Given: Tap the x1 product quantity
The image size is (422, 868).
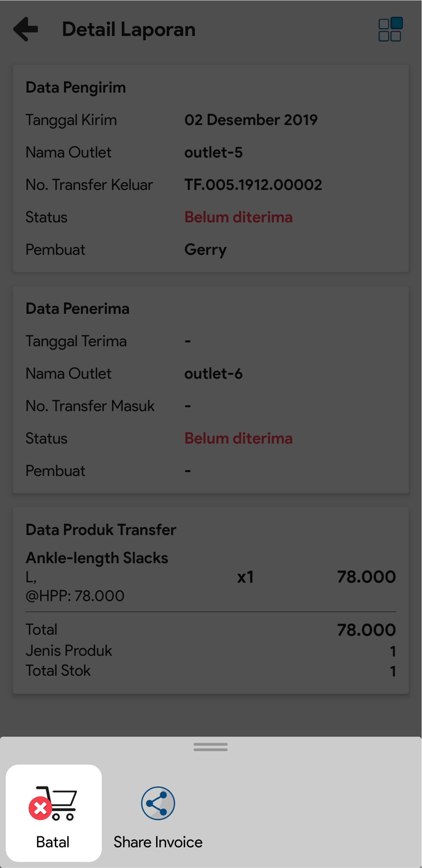Looking at the screenshot, I should pyautogui.click(x=246, y=577).
